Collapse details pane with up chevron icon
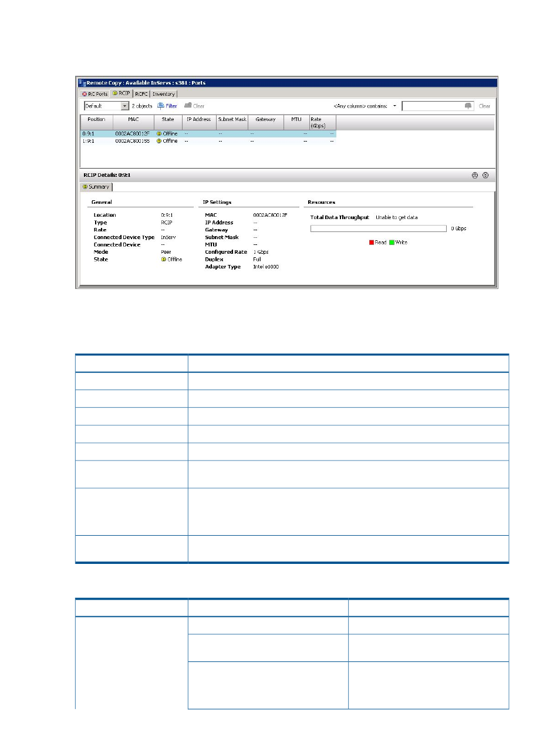This screenshot has width=560, height=746. 475,175
